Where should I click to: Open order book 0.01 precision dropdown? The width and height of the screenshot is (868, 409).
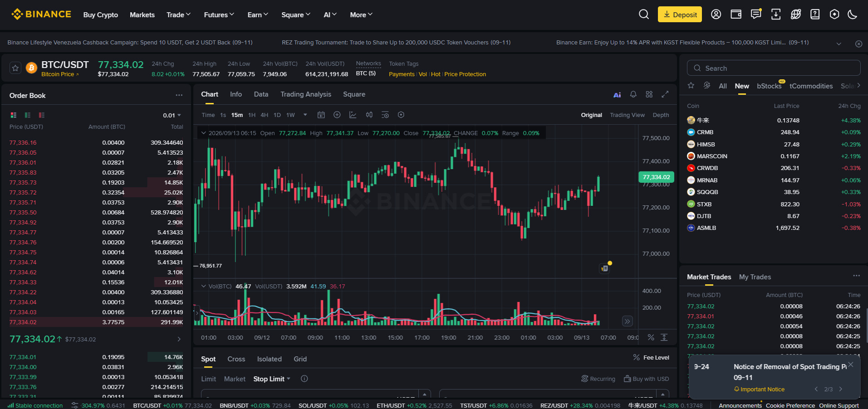(172, 115)
